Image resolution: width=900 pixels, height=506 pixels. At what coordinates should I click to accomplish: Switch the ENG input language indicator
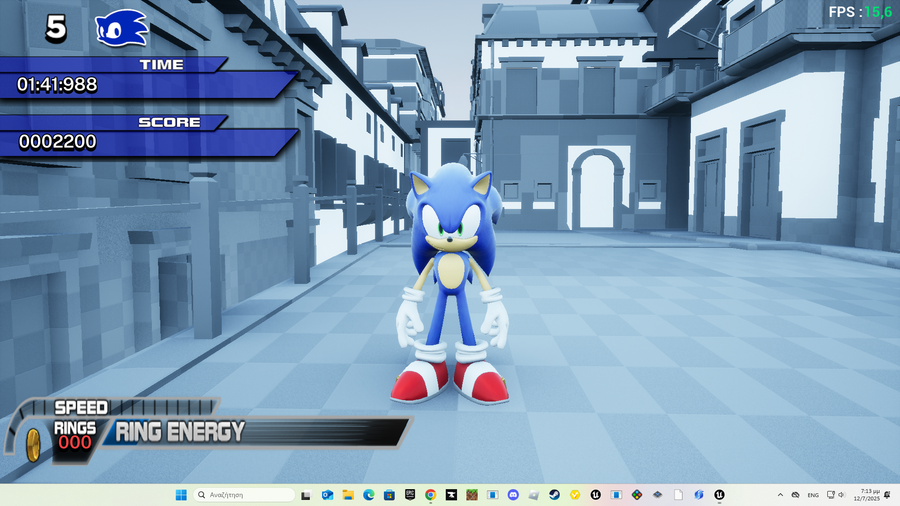[813, 495]
